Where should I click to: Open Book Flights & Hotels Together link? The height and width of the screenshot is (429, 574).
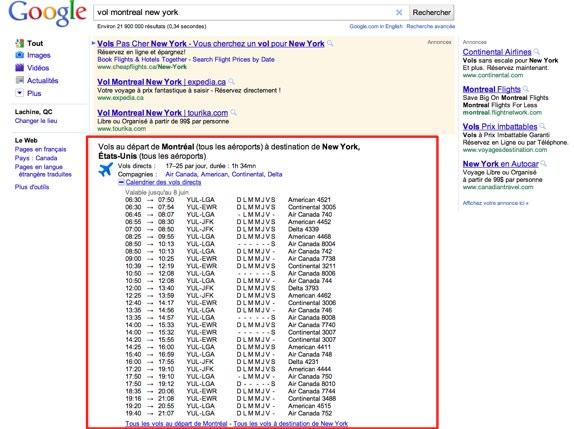(186, 59)
